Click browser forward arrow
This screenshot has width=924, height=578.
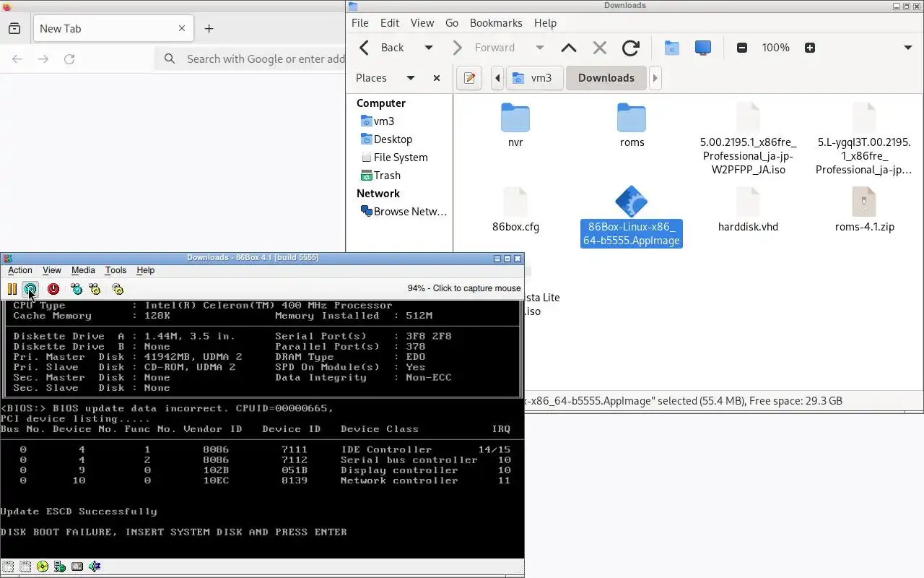[x=43, y=59]
